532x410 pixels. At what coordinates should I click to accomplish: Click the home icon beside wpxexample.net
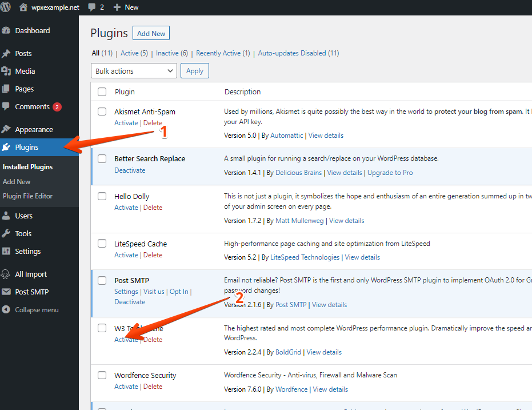point(23,7)
